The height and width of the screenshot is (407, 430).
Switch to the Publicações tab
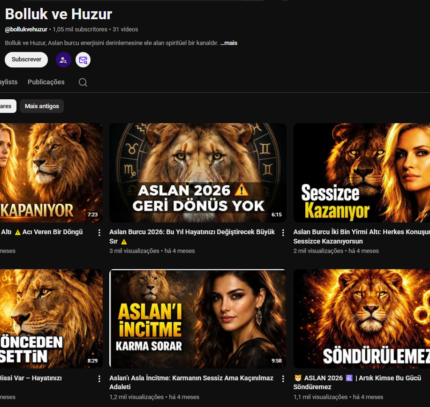click(x=46, y=82)
